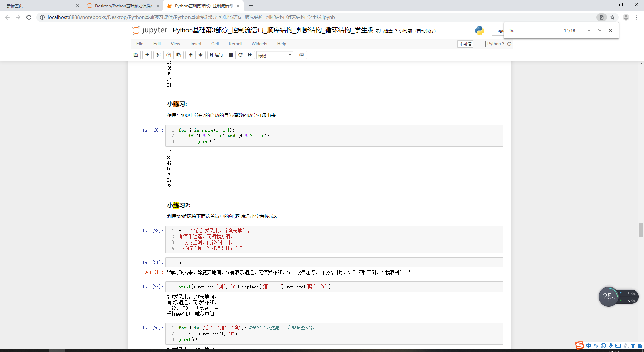Go to the previous find-in-page match
This screenshot has width=644, height=352.
click(589, 30)
